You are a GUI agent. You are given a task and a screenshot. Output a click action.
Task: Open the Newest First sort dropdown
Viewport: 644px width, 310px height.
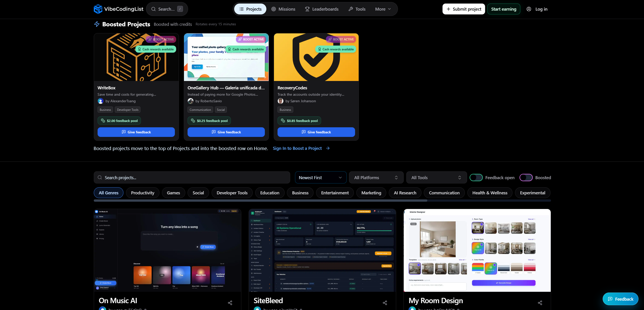pyautogui.click(x=321, y=178)
